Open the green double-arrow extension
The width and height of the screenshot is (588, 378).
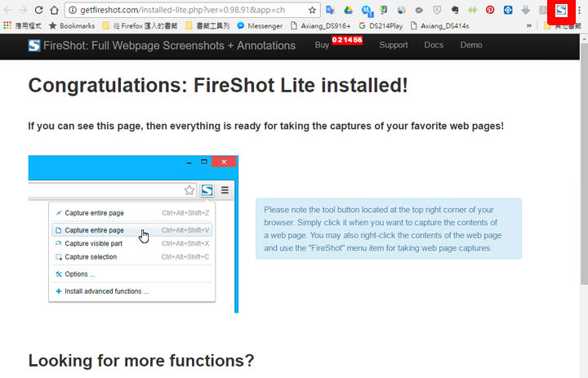472,10
